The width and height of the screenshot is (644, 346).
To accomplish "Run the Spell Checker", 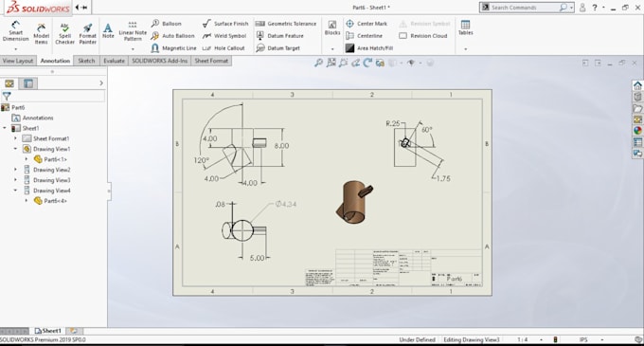I will (65, 33).
